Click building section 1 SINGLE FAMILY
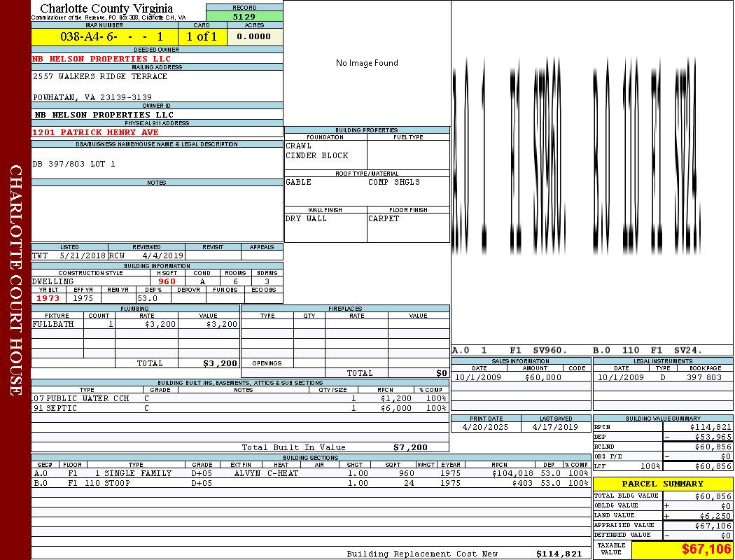Viewport: 735px width, 560px height. [133, 473]
